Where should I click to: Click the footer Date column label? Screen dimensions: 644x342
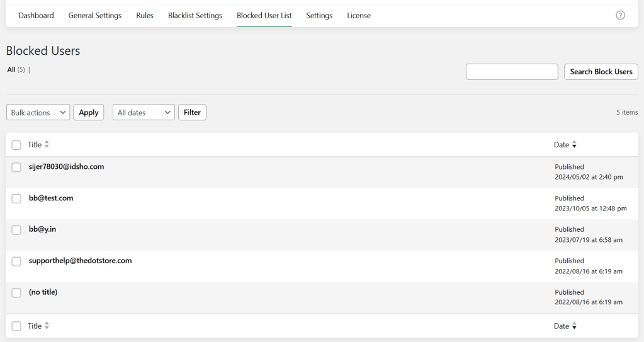pyautogui.click(x=561, y=326)
